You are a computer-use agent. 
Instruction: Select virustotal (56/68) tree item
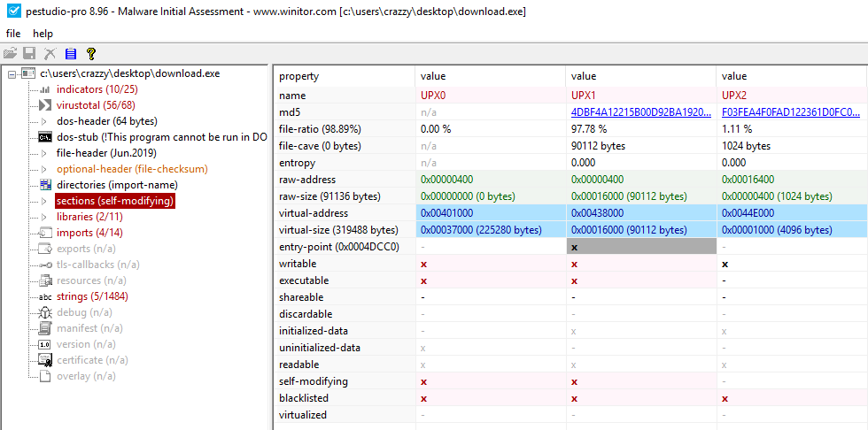pos(96,105)
